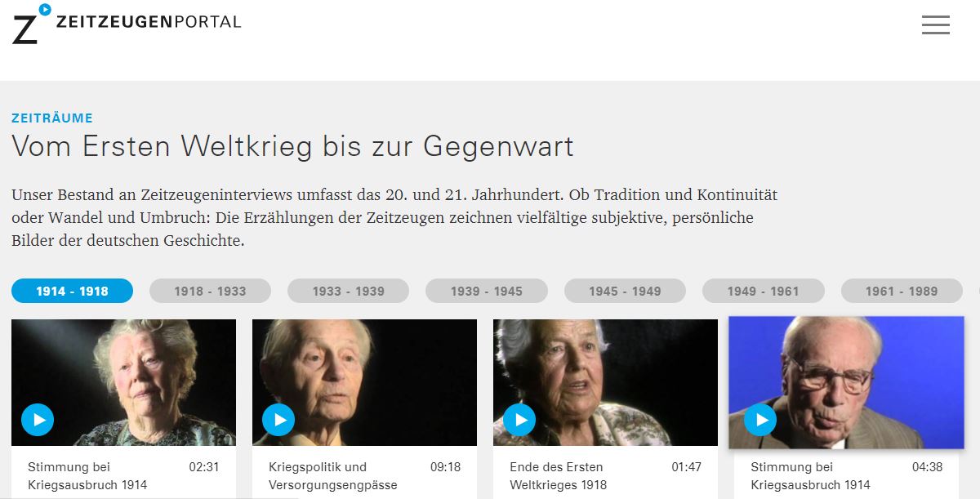This screenshot has width=980, height=499.
Task: Select the 1939 - 1945 period
Action: [x=487, y=291]
